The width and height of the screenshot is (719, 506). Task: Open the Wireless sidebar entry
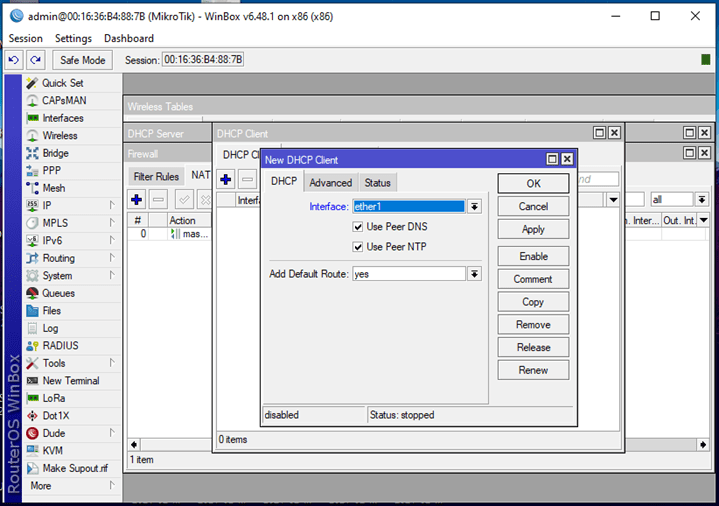coord(60,135)
